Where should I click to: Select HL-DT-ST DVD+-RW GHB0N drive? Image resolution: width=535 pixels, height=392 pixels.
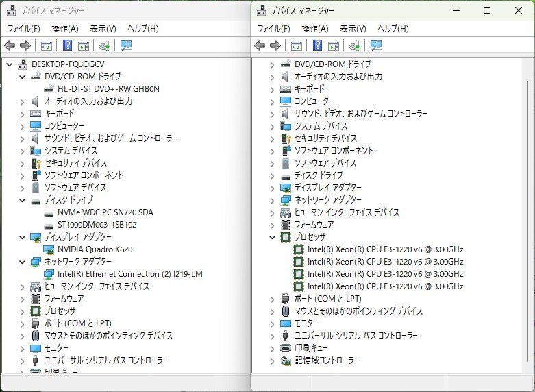108,89
